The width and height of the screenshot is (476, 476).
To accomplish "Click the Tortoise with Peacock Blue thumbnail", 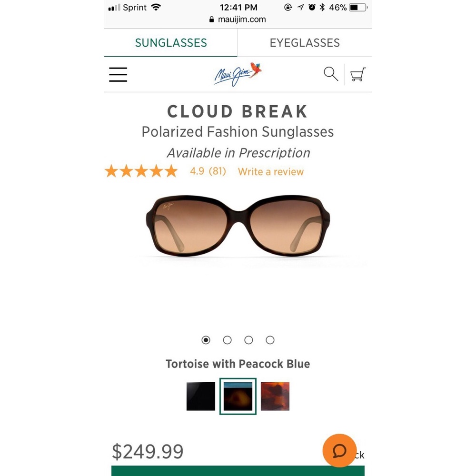I will (x=238, y=396).
